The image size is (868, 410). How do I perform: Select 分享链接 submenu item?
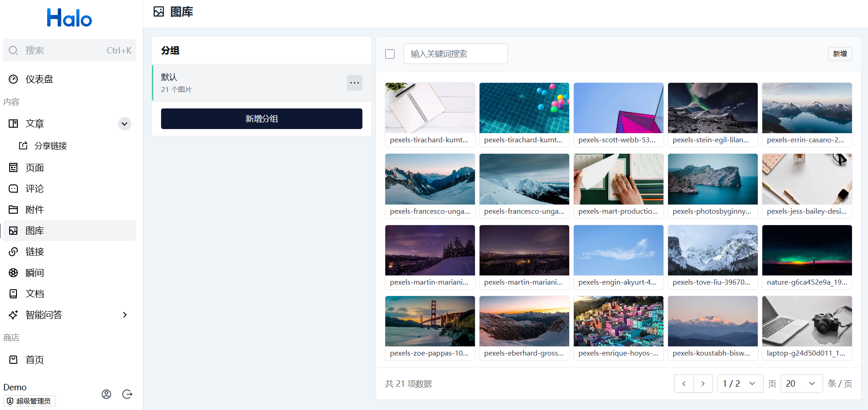50,146
